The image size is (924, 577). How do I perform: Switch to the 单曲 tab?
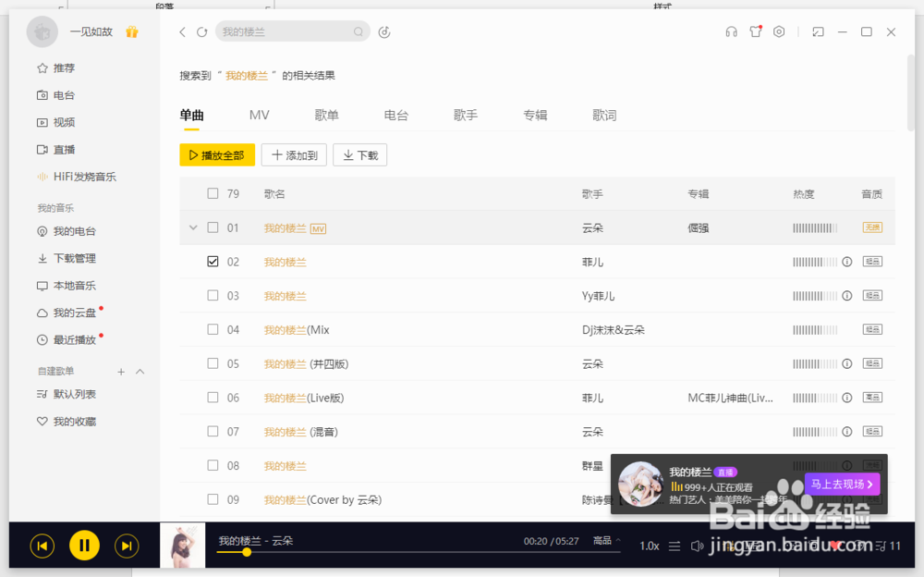[191, 115]
